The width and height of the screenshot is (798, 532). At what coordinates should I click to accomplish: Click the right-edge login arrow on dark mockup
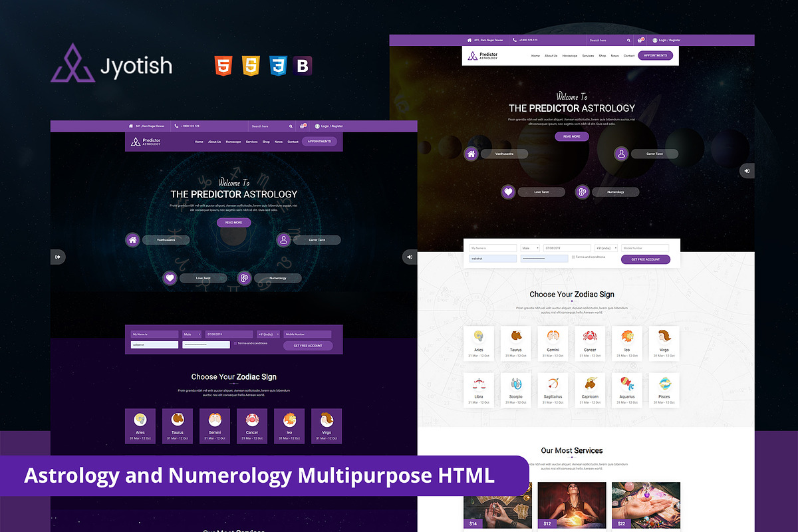point(410,256)
